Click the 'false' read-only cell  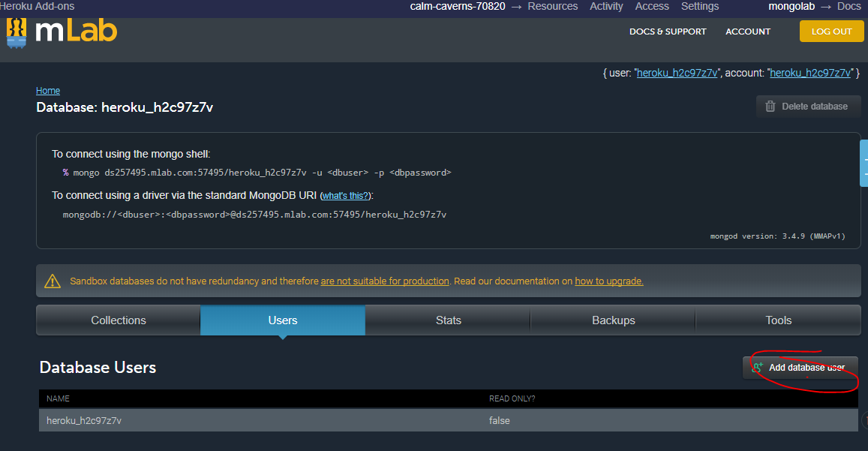[x=500, y=420]
